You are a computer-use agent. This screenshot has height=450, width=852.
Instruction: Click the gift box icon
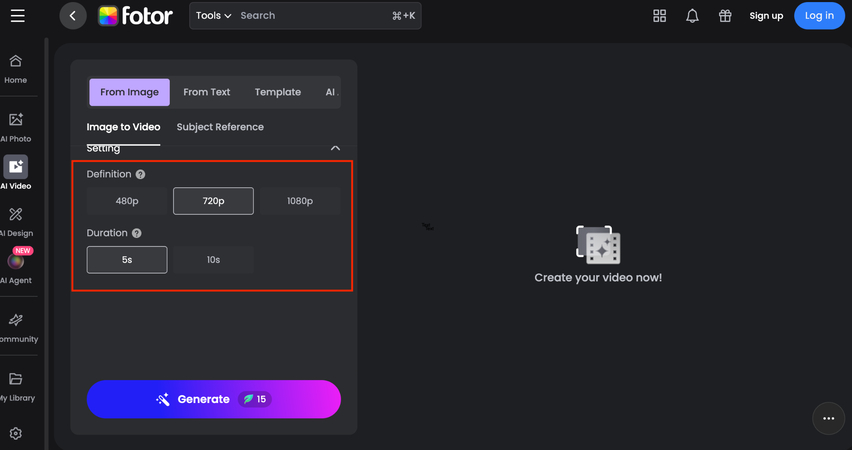[725, 16]
